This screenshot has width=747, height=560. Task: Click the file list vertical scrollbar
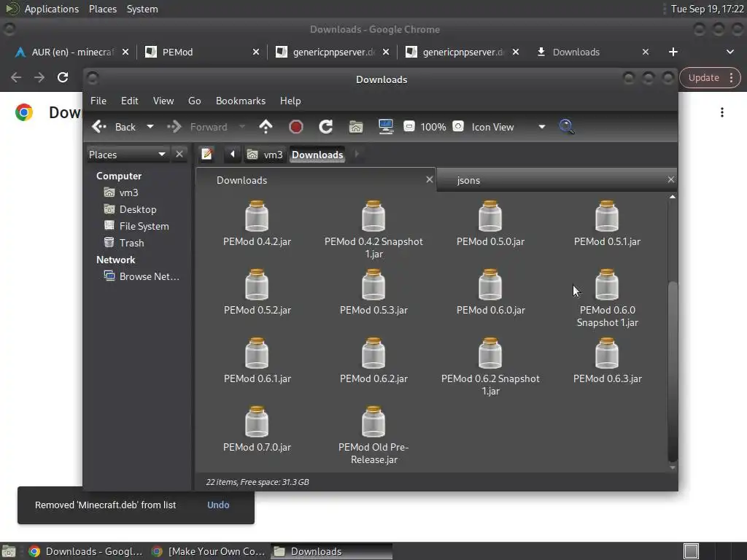click(673, 371)
